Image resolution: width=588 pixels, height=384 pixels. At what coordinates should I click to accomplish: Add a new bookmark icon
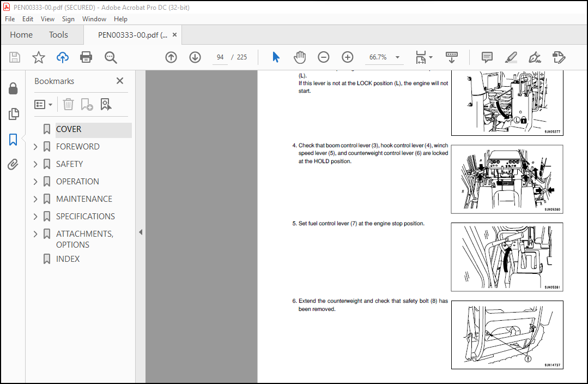(x=87, y=104)
